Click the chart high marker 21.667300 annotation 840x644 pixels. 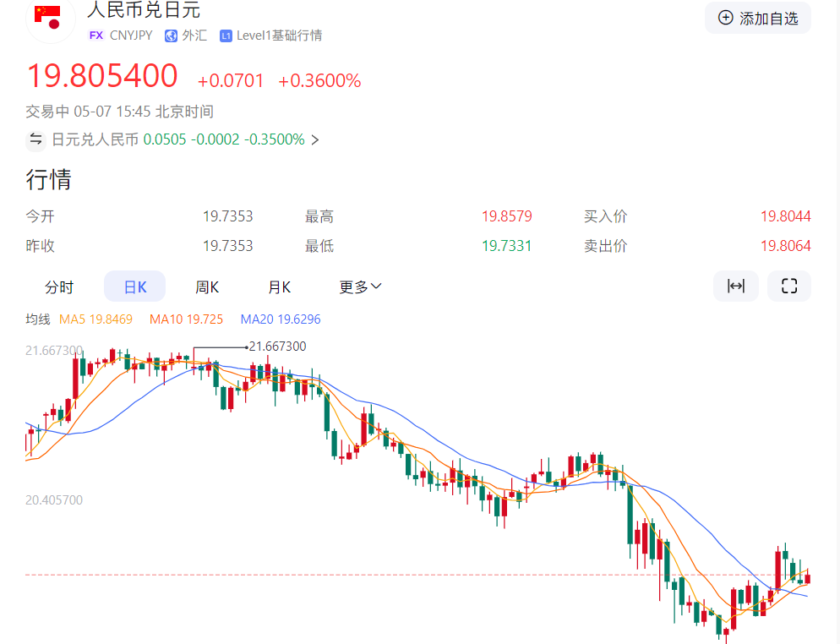pos(277,347)
